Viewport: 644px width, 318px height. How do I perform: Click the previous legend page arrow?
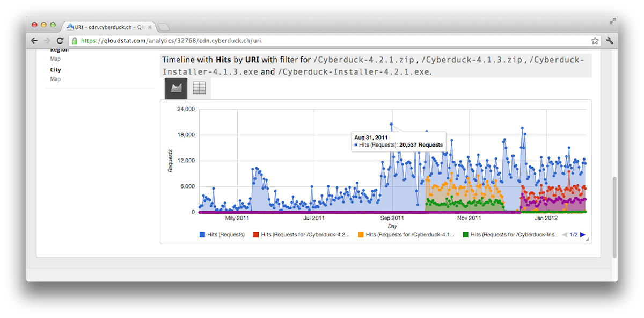tap(565, 235)
